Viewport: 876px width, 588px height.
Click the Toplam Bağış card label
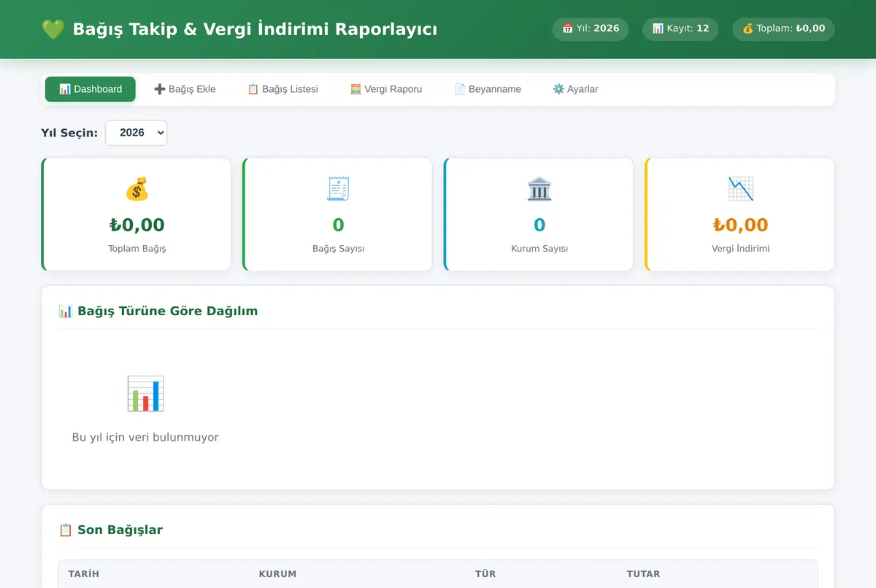137,249
